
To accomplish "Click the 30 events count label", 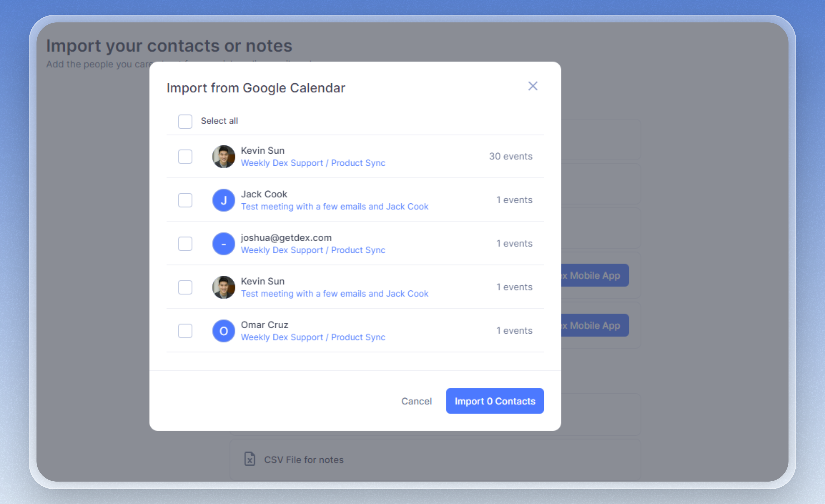I will (511, 156).
